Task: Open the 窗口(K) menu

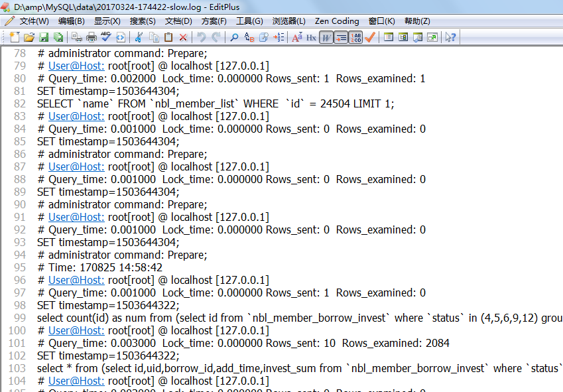Action: tap(381, 21)
